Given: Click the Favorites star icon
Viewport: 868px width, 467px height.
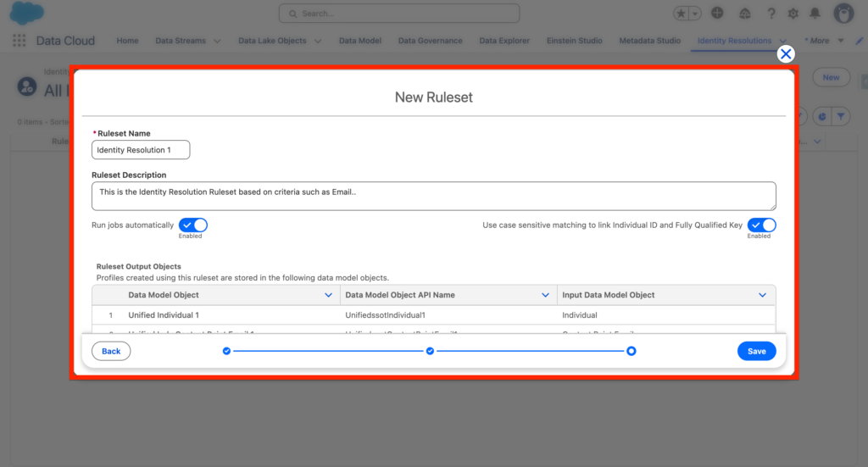Looking at the screenshot, I should coord(682,14).
